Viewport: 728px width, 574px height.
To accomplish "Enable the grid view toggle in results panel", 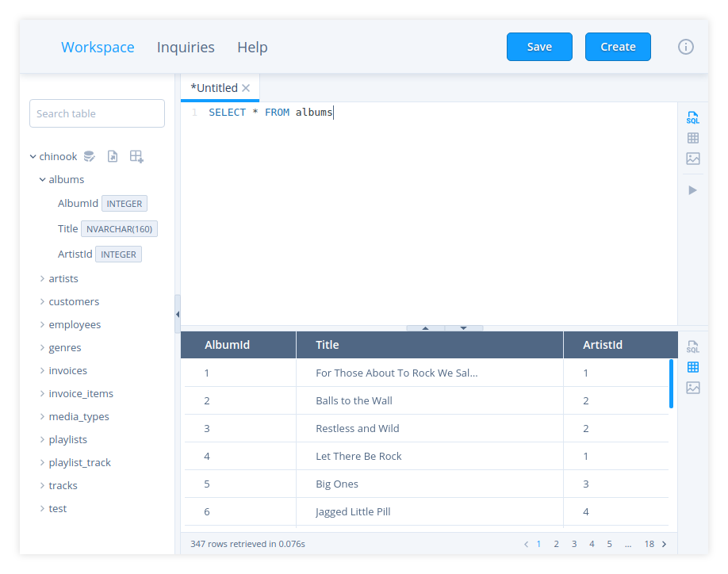I will coord(692,367).
